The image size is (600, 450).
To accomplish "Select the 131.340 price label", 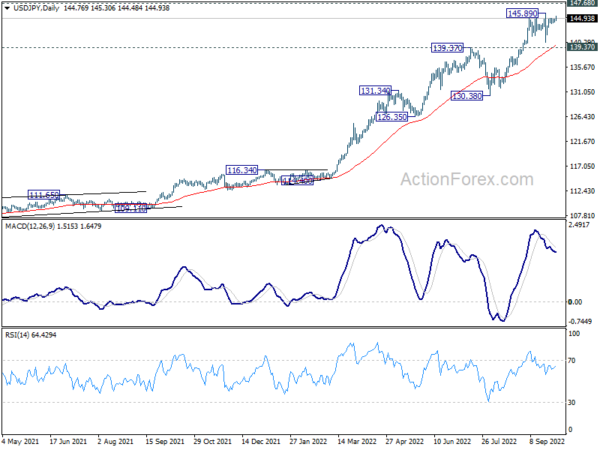I will pos(375,91).
